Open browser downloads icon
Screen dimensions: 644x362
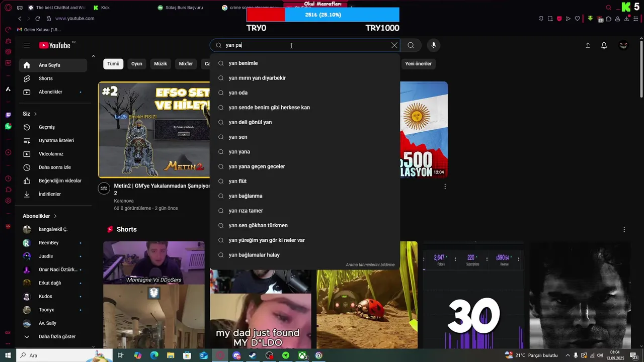(627, 19)
